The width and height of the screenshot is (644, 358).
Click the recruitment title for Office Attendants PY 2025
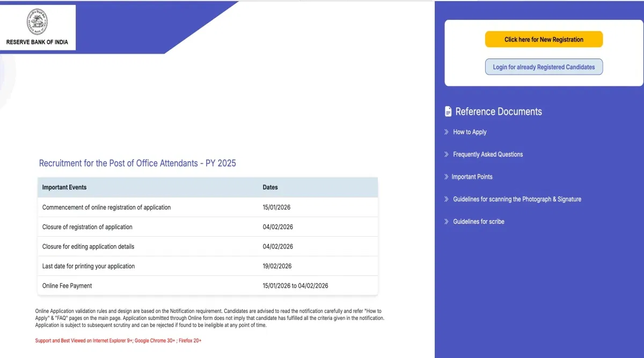(137, 163)
